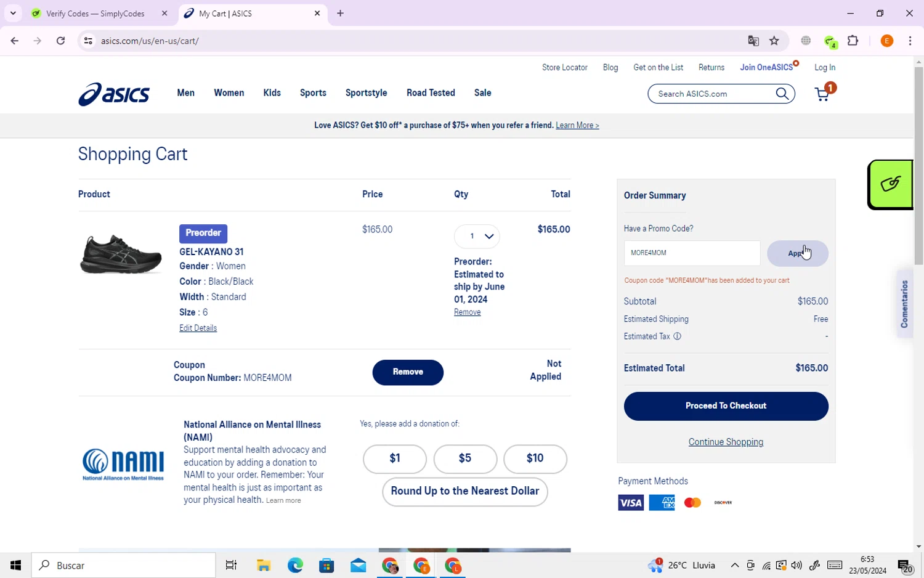Open Task View on taskbar

point(232,565)
